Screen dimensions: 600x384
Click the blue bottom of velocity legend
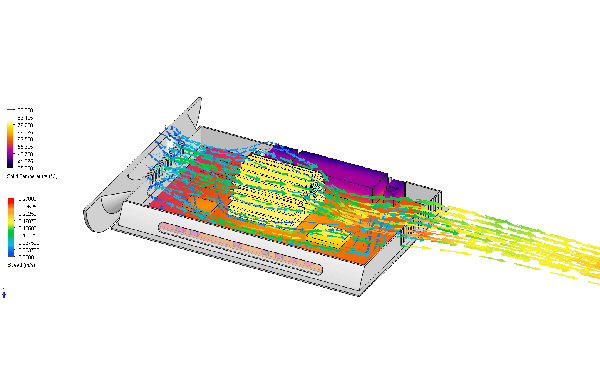pyautogui.click(x=11, y=253)
